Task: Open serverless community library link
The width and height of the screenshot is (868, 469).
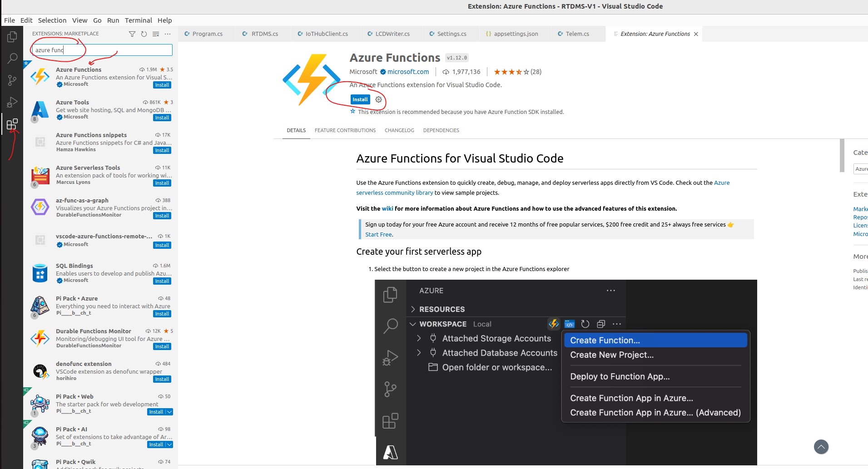Action: tap(394, 193)
